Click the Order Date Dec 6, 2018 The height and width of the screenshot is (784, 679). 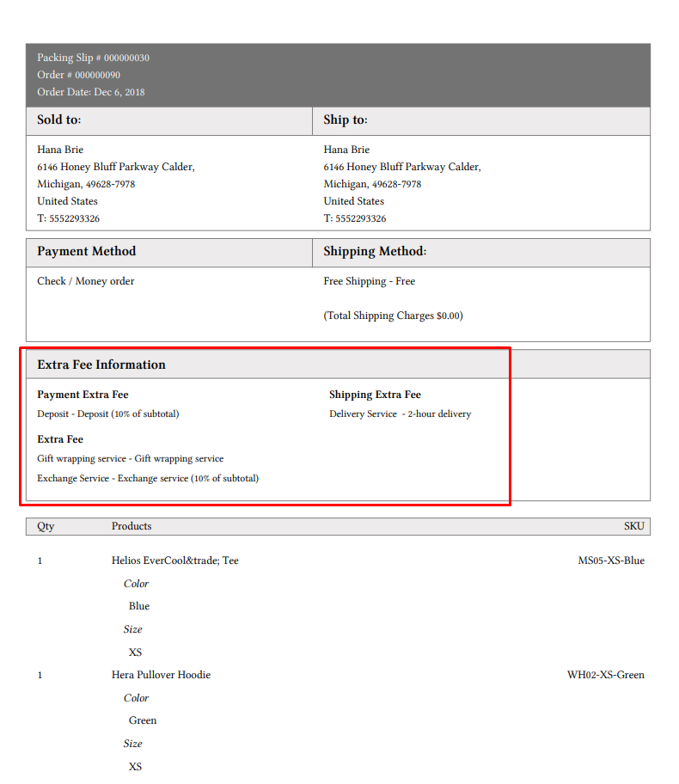[91, 92]
